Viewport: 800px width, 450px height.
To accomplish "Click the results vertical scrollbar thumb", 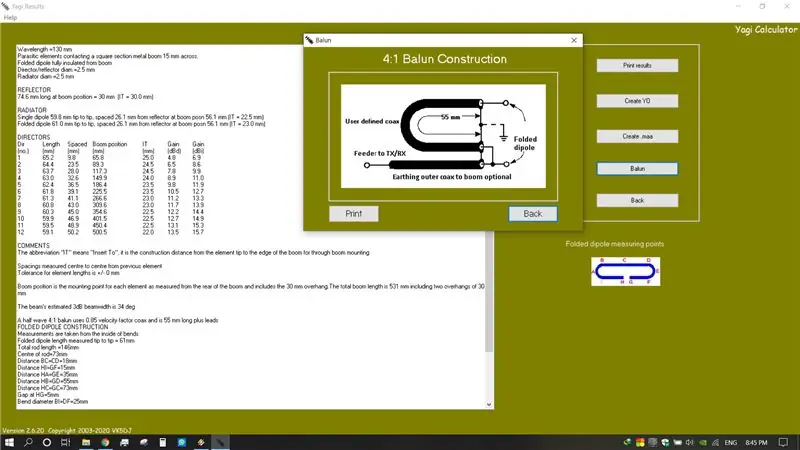I will tap(489, 291).
